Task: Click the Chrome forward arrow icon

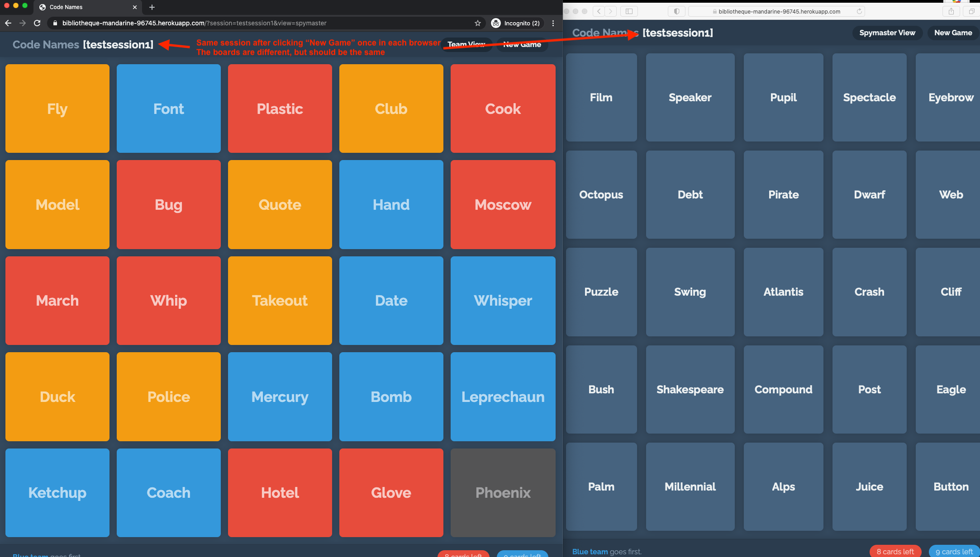Action: click(23, 23)
